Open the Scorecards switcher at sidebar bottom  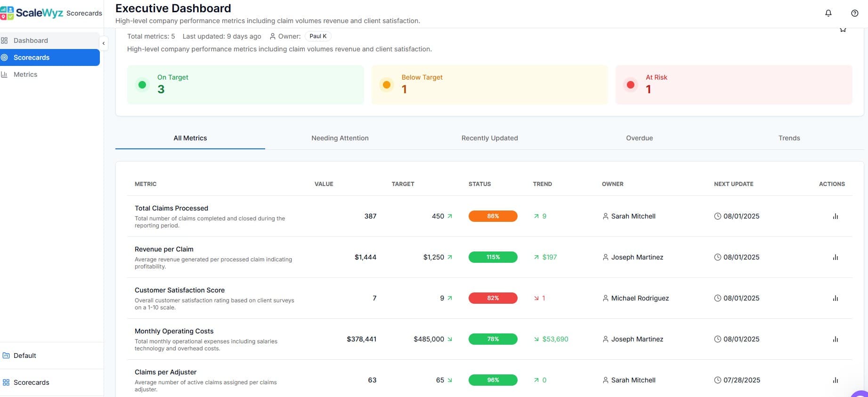click(31, 382)
